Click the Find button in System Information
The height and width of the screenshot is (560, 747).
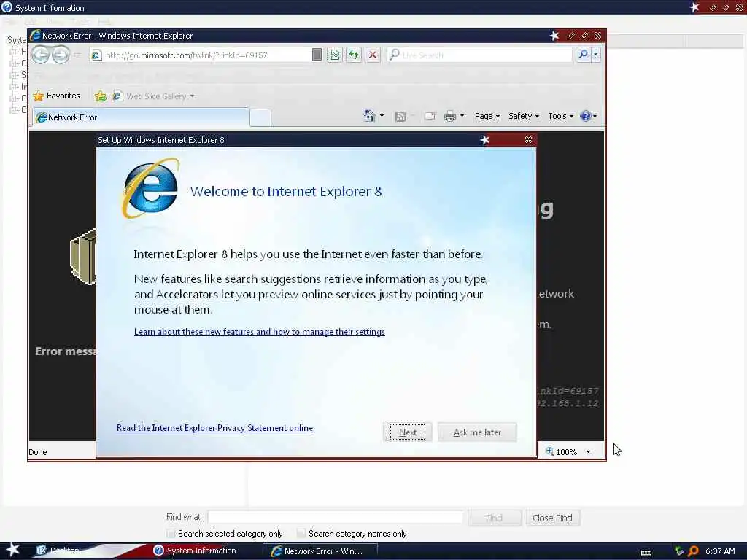495,518
